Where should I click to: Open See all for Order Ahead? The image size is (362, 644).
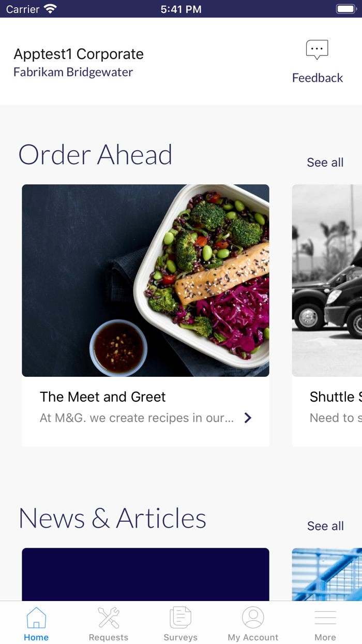click(x=325, y=162)
